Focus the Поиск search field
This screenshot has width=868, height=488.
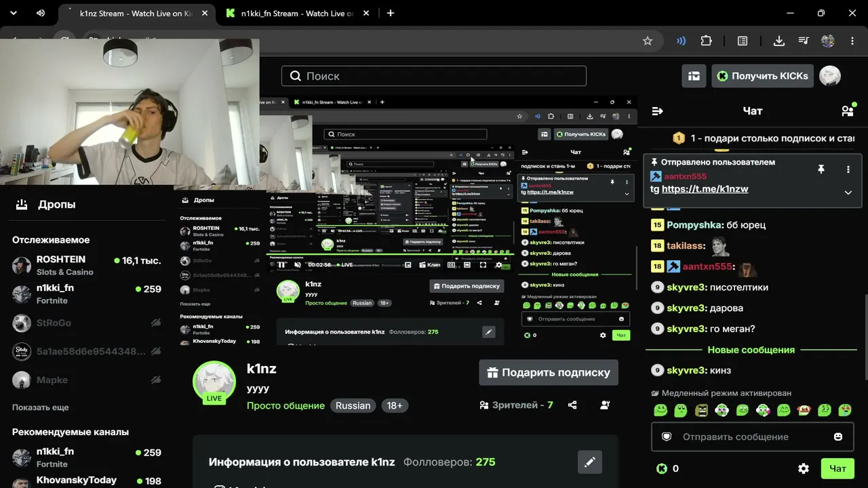[x=434, y=76]
